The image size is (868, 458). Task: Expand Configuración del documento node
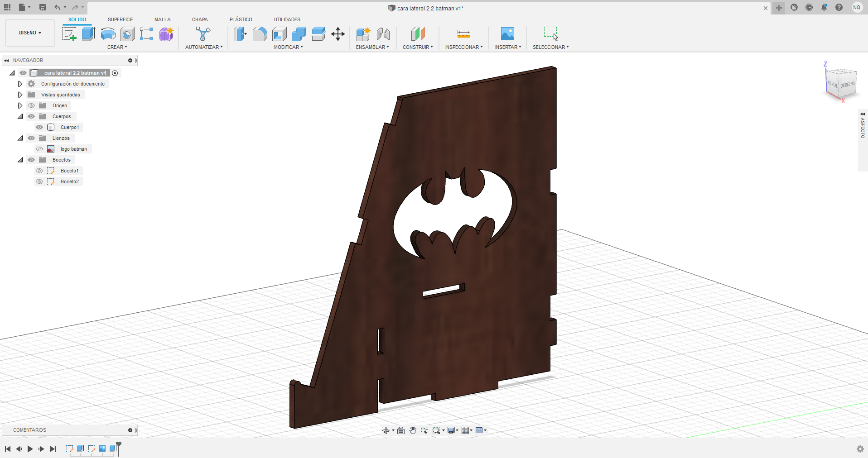coord(20,84)
